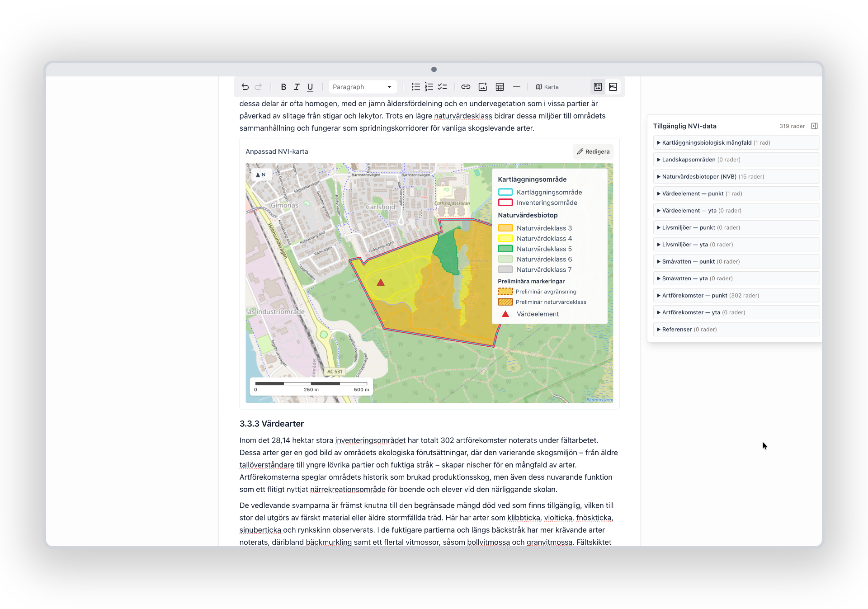The width and height of the screenshot is (868, 609).
Task: Expand Naturvärdesbiotoper (NVB) section
Action: (736, 177)
